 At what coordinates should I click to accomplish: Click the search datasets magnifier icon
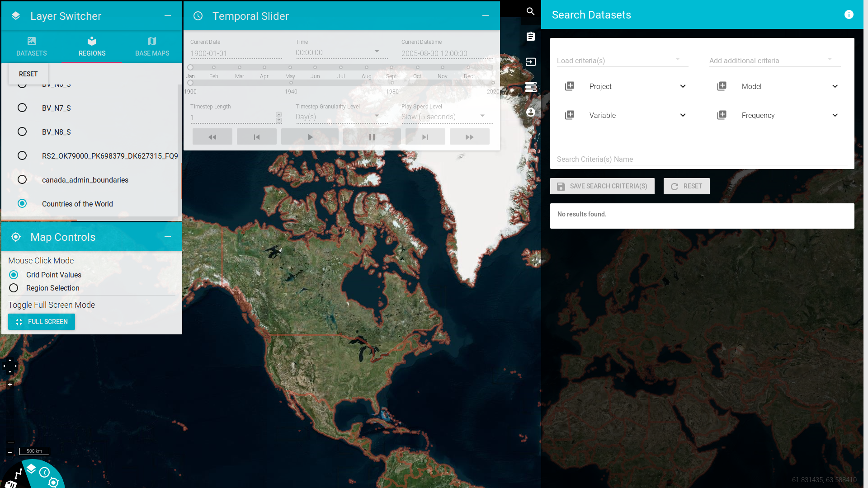530,11
